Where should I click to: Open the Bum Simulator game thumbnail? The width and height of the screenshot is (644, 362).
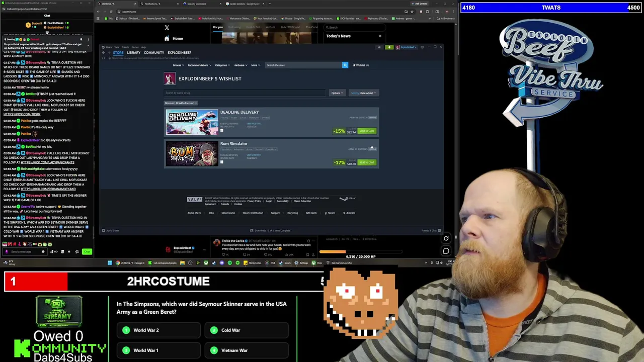click(192, 154)
